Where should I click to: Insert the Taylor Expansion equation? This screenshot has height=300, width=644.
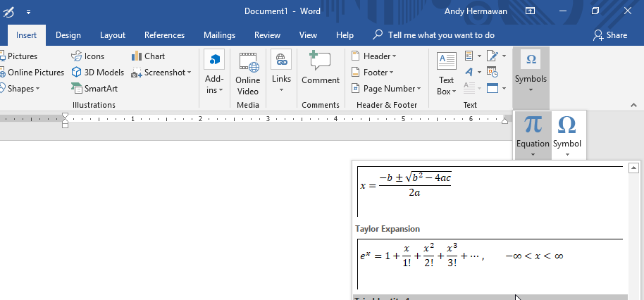(490, 264)
